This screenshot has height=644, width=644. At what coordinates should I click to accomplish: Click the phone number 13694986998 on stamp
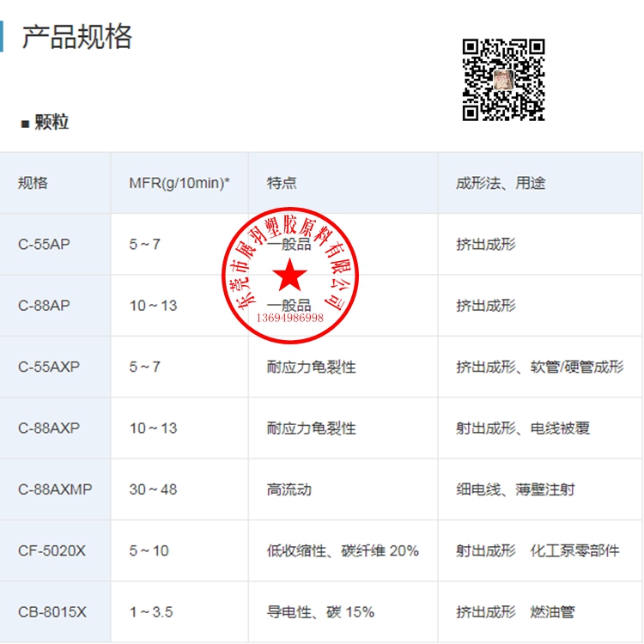pos(290,318)
